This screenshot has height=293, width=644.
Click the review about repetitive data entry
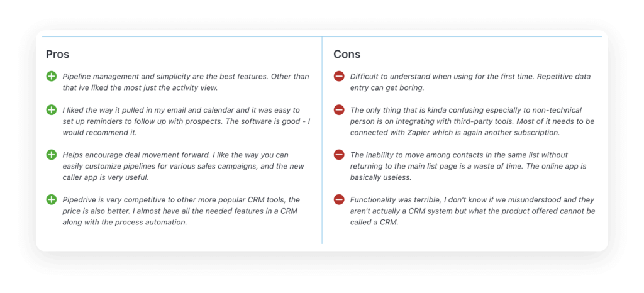(470, 82)
